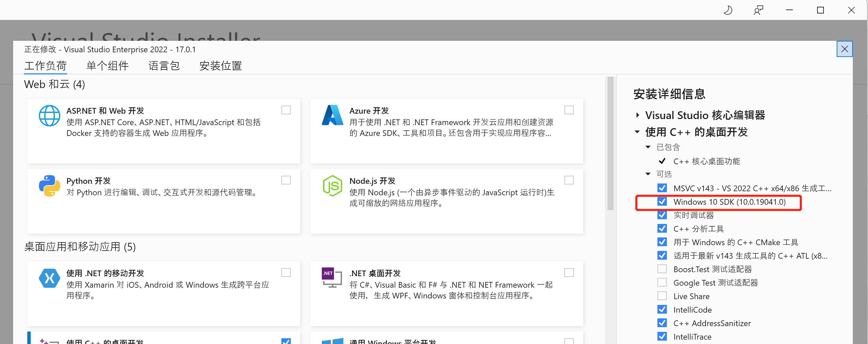Click the 安装详细信息 heading

coord(669,94)
